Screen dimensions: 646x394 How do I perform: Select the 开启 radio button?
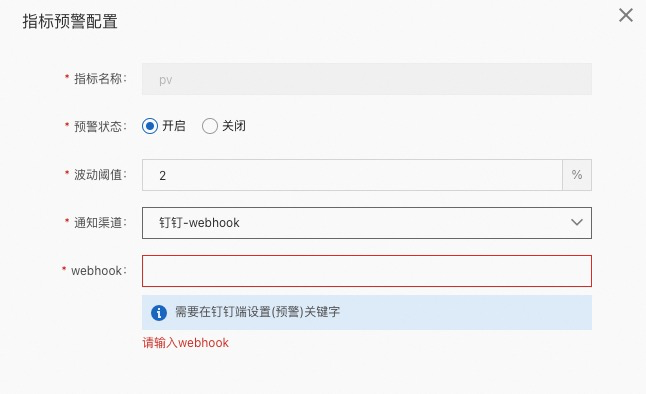coord(150,126)
